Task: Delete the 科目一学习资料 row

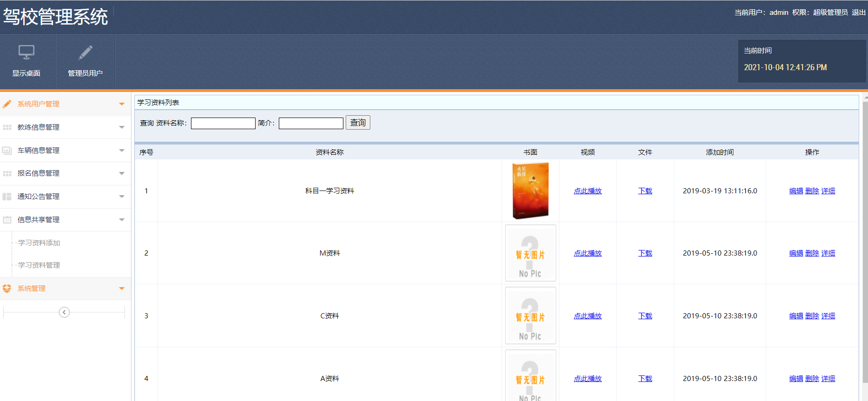Action: click(x=812, y=191)
